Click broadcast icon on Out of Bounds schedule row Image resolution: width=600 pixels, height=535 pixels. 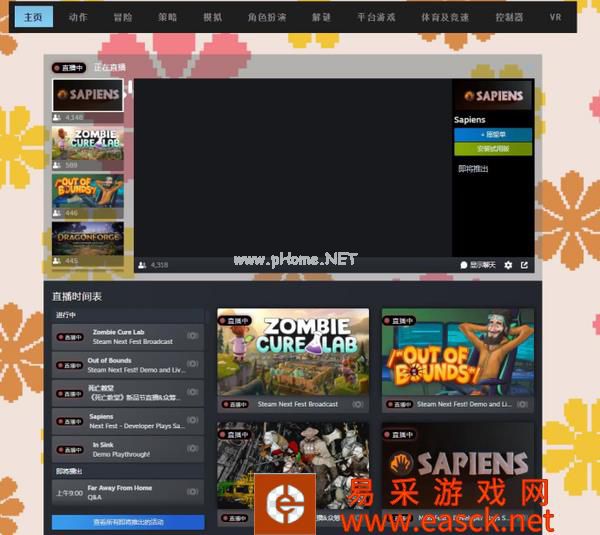point(192,365)
